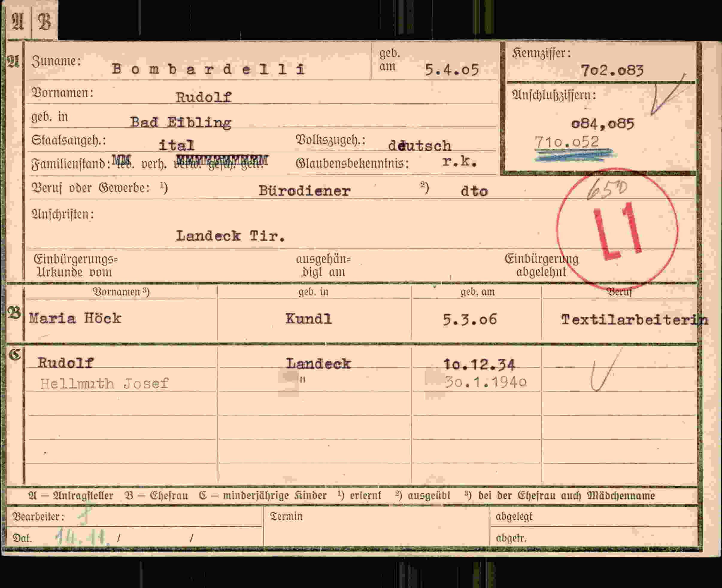Click the ethnicity value 'deutsch'
The image size is (722, 588).
pyautogui.click(x=419, y=146)
